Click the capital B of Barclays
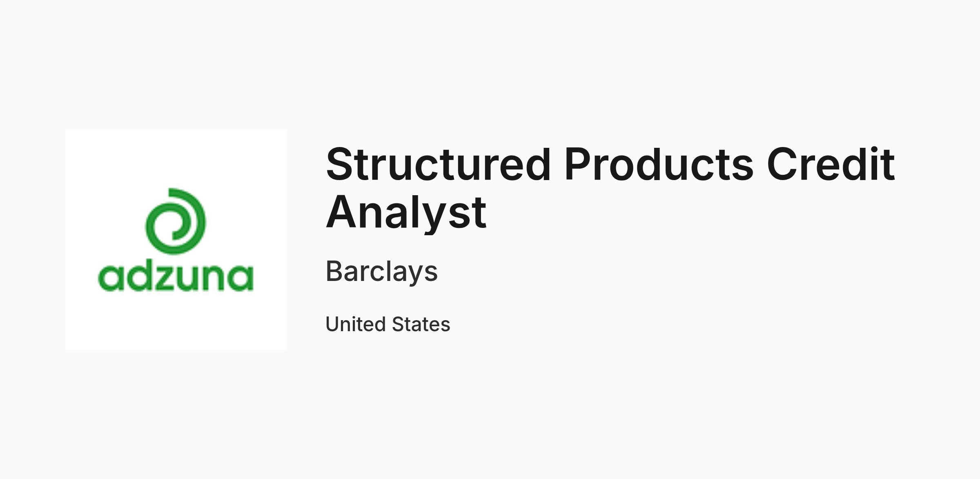Image resolution: width=980 pixels, height=479 pixels. [x=334, y=271]
